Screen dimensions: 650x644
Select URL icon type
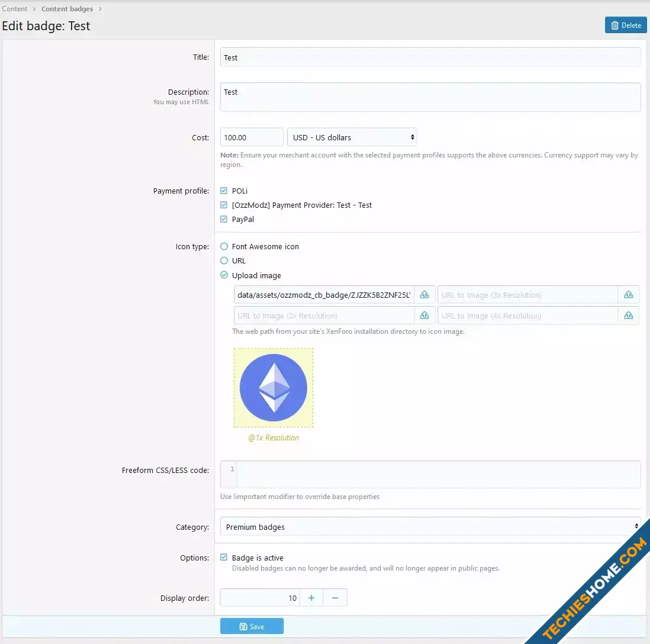point(224,260)
